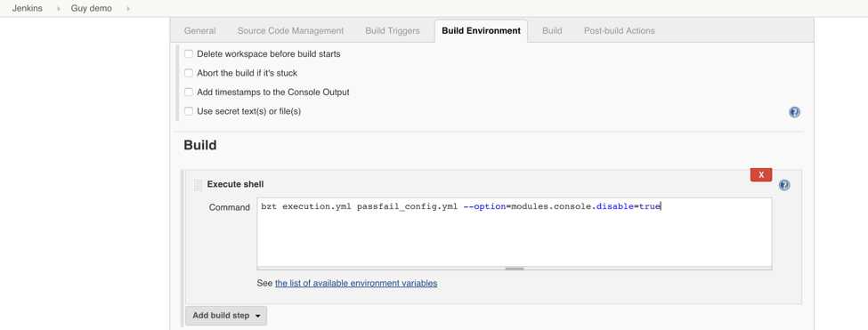Click the Command field label
This screenshot has width=868, height=330.
click(229, 207)
